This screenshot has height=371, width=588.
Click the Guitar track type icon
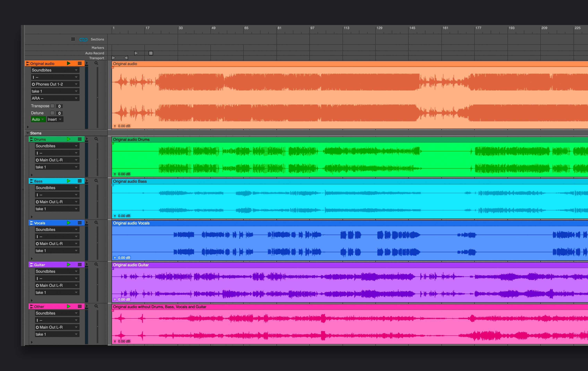coord(31,265)
